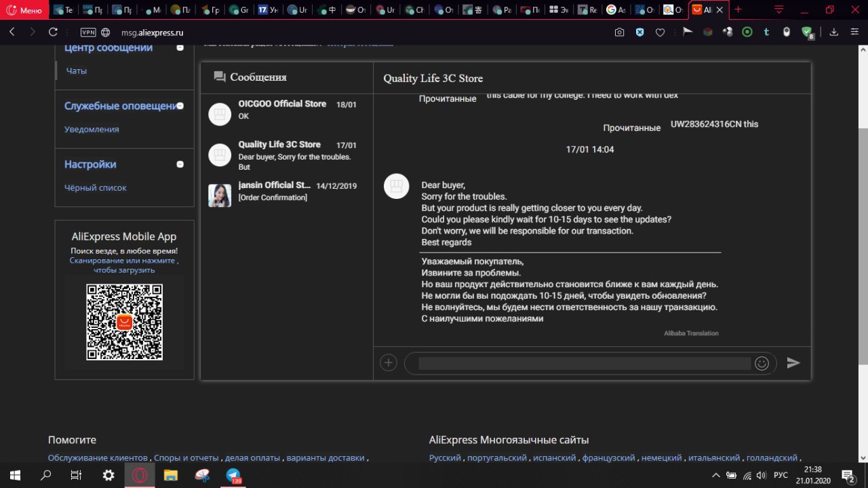
Task: Open Quality Life 3C Store conversation
Action: coord(287,155)
